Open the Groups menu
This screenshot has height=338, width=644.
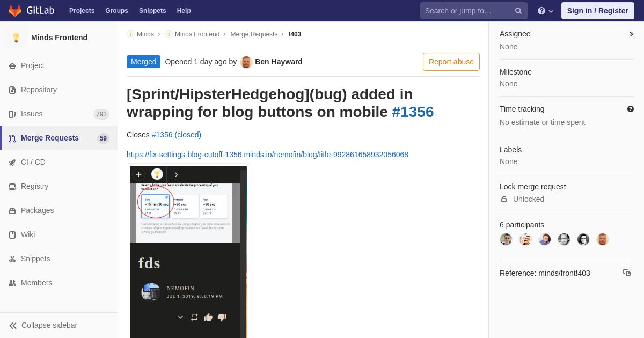pyautogui.click(x=116, y=11)
